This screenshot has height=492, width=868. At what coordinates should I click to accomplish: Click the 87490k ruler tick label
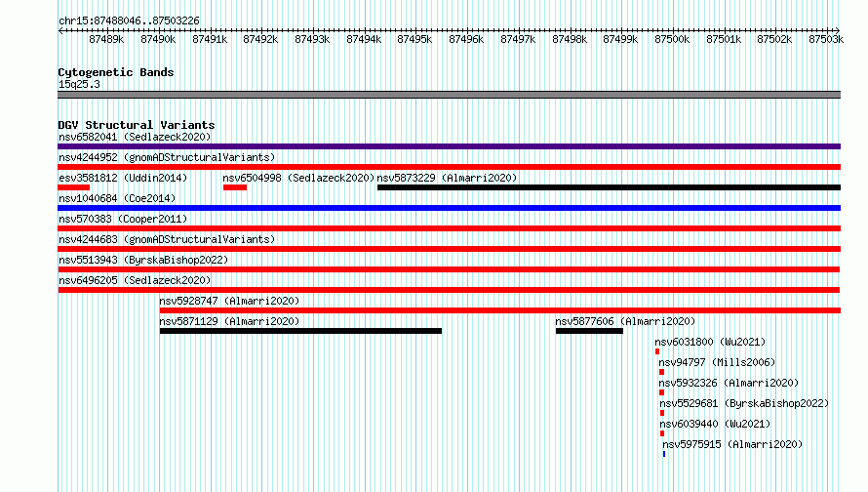pyautogui.click(x=158, y=39)
